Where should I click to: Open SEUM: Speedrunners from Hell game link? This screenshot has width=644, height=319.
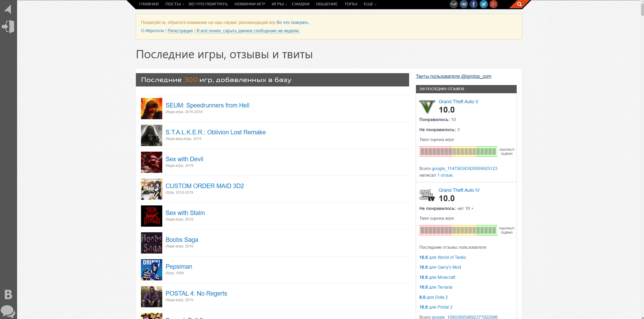[x=207, y=105]
